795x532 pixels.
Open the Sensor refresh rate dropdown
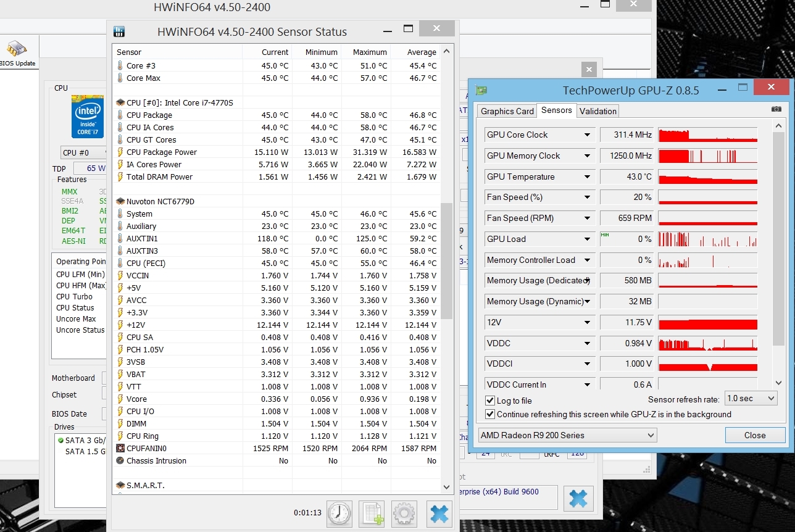(751, 399)
